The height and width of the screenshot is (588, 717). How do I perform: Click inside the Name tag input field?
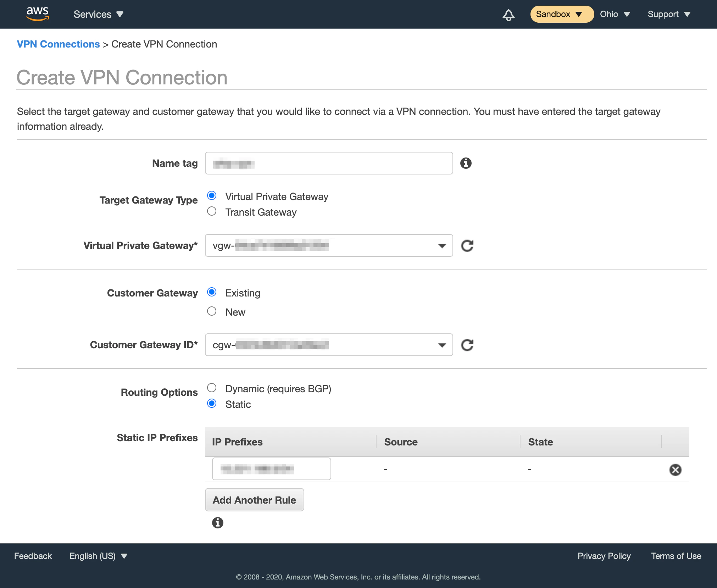point(328,163)
